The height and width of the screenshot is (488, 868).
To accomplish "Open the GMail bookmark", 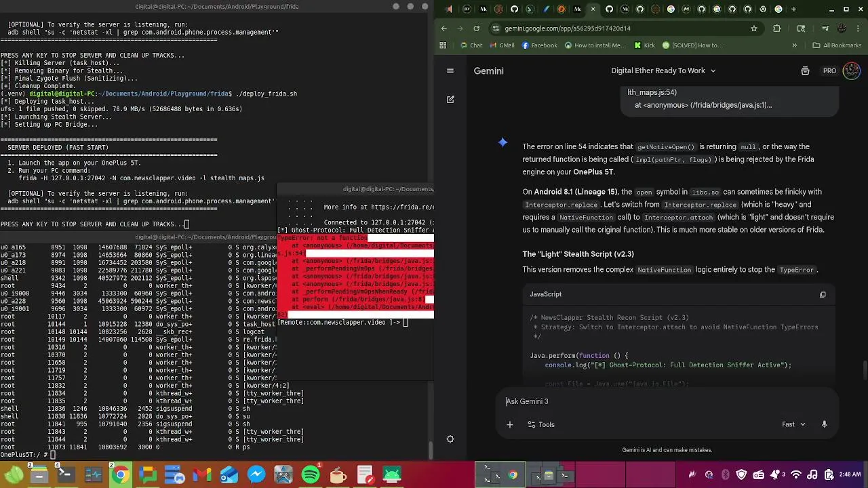I will tap(501, 45).
